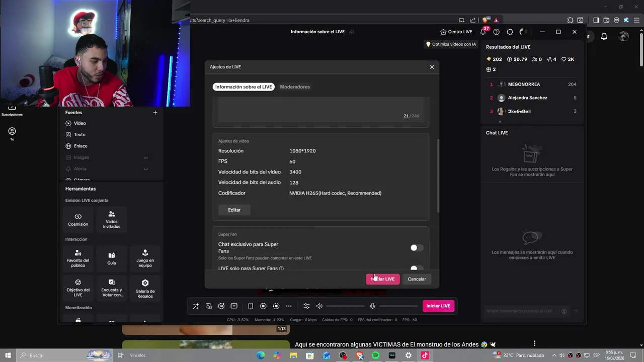Open Encuesta y Votar tool
Viewport: 644px width, 362px height.
(x=112, y=288)
